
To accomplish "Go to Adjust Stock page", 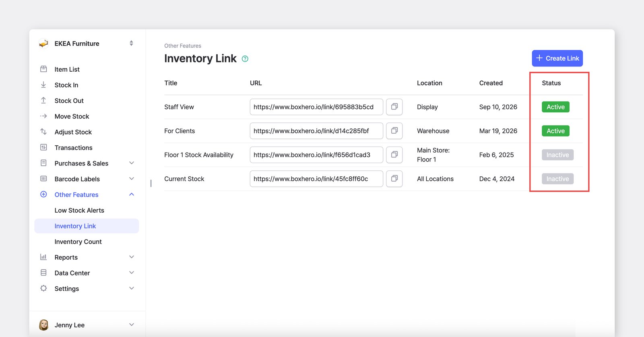I will click(x=73, y=132).
